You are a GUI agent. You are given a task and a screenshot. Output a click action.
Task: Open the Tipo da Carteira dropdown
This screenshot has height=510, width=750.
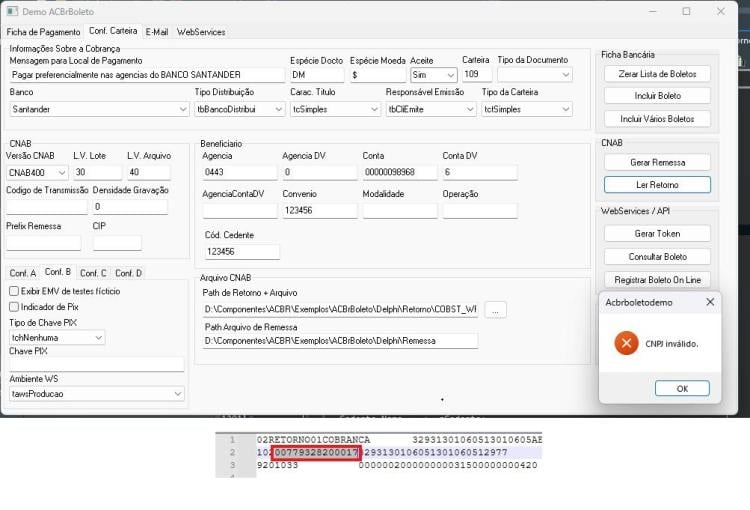pyautogui.click(x=565, y=109)
